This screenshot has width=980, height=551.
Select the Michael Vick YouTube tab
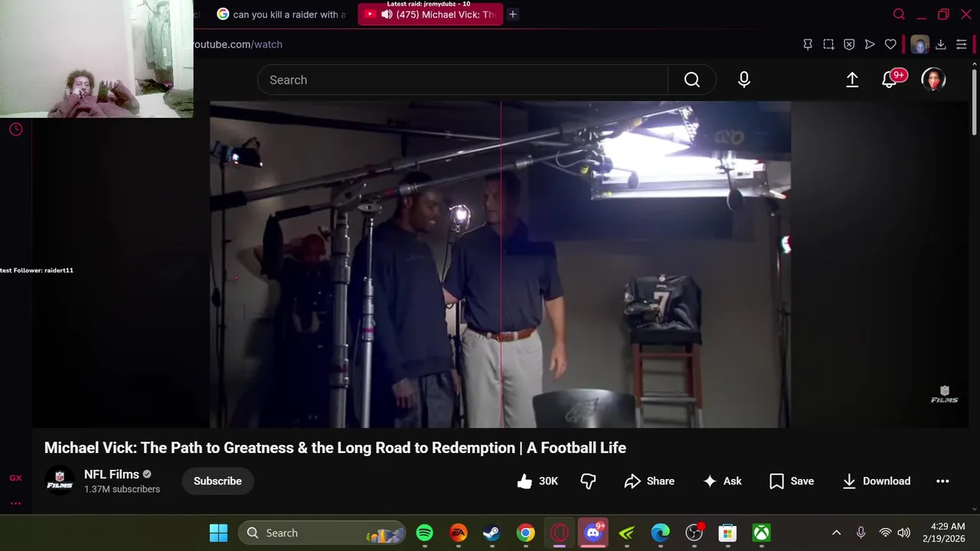[x=430, y=14]
